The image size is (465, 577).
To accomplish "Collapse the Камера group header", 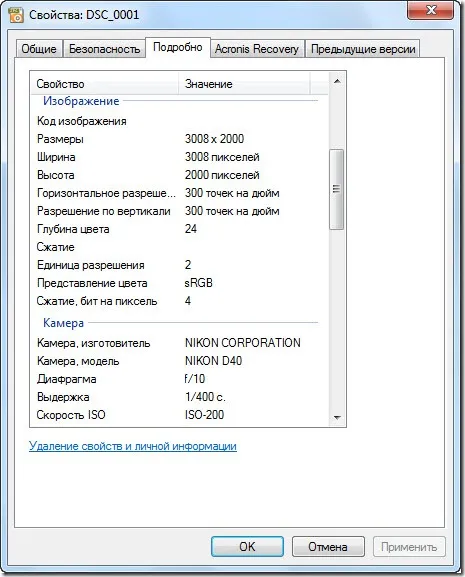I will (x=64, y=323).
